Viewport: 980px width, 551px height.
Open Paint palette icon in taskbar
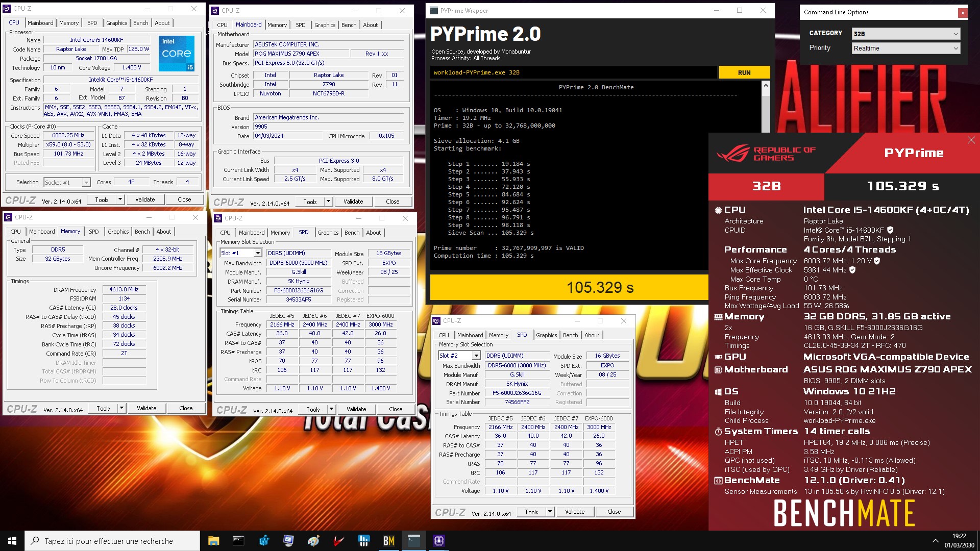tap(313, 541)
